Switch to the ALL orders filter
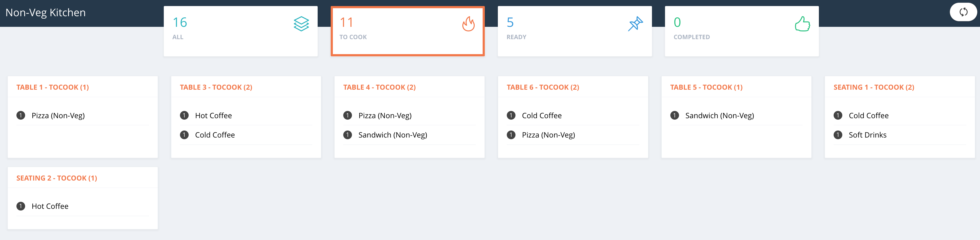Image resolution: width=980 pixels, height=240 pixels. point(240,31)
